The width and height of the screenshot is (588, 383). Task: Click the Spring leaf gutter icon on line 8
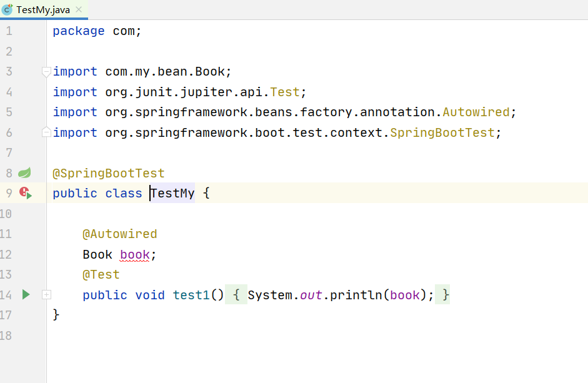pos(25,173)
